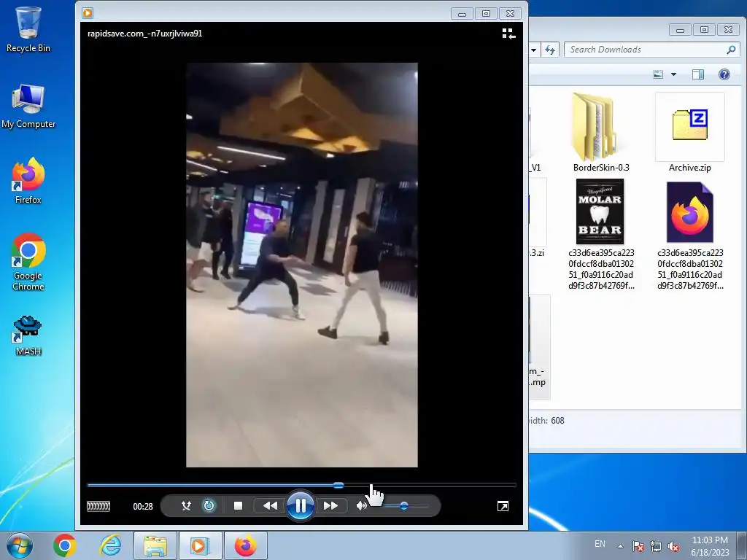747x560 pixels.
Task: Click the Windows Media Player taskbar button
Action: pos(200,545)
